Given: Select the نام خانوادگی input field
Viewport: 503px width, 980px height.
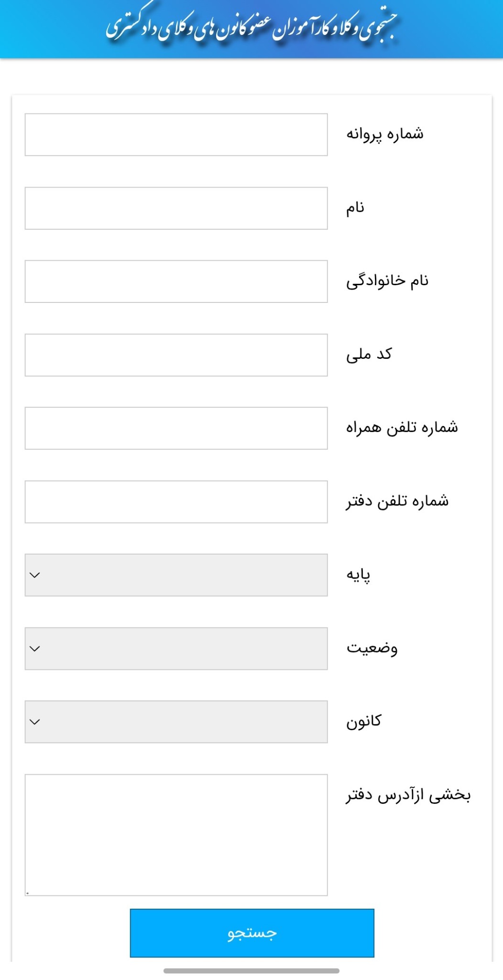Looking at the screenshot, I should [x=176, y=281].
